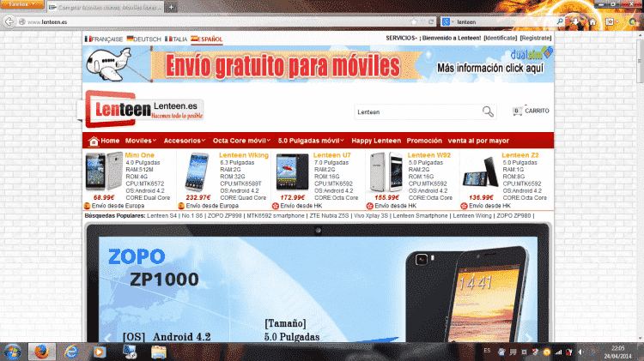Open the Mini One product title
Viewport: 644px width, 361px height.
pos(140,155)
